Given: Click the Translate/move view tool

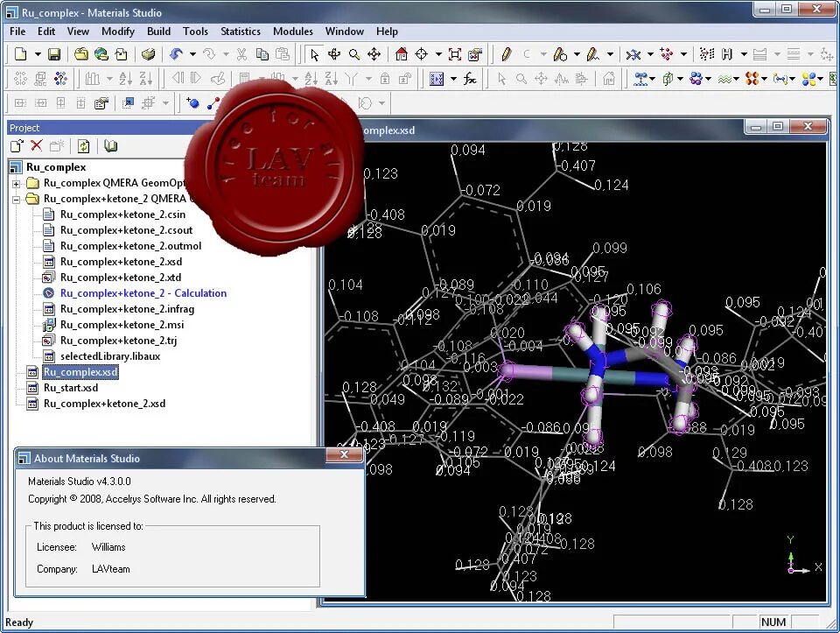Looking at the screenshot, I should coord(374,54).
